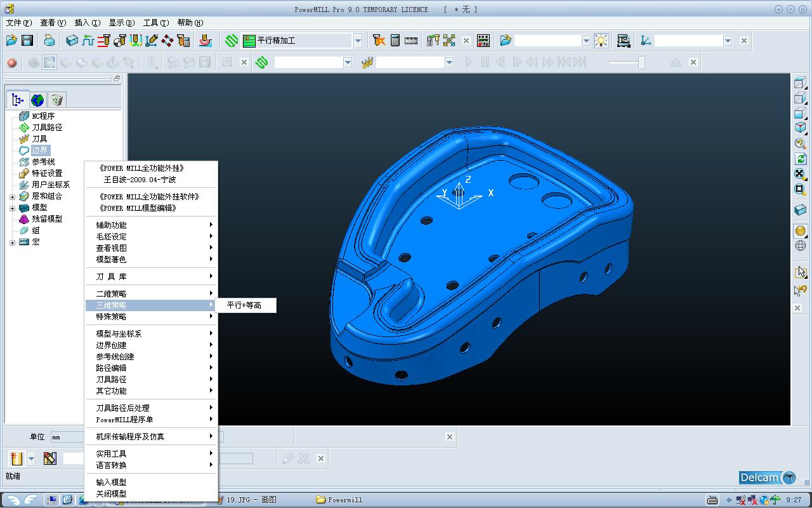This screenshot has width=812, height=508.
Task: Select the isometric view cube icon
Action: [801, 128]
